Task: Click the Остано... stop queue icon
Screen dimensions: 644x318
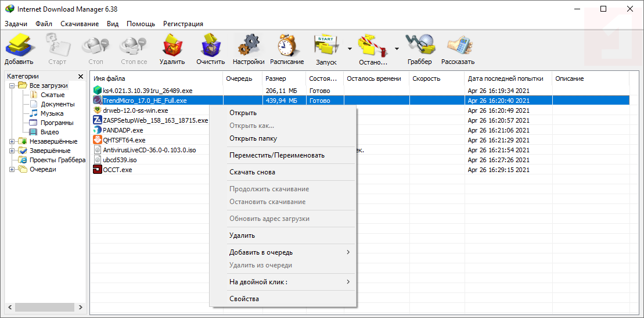Action: pos(373,45)
